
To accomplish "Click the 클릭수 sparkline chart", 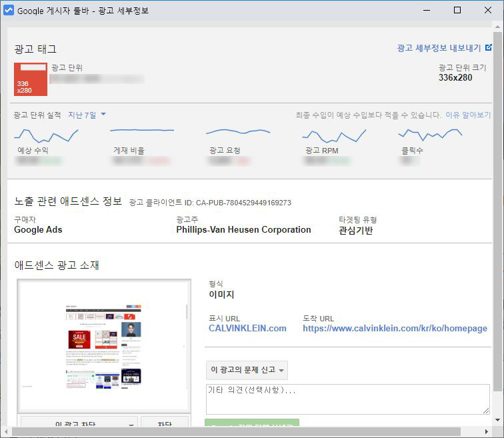I will pyautogui.click(x=430, y=134).
